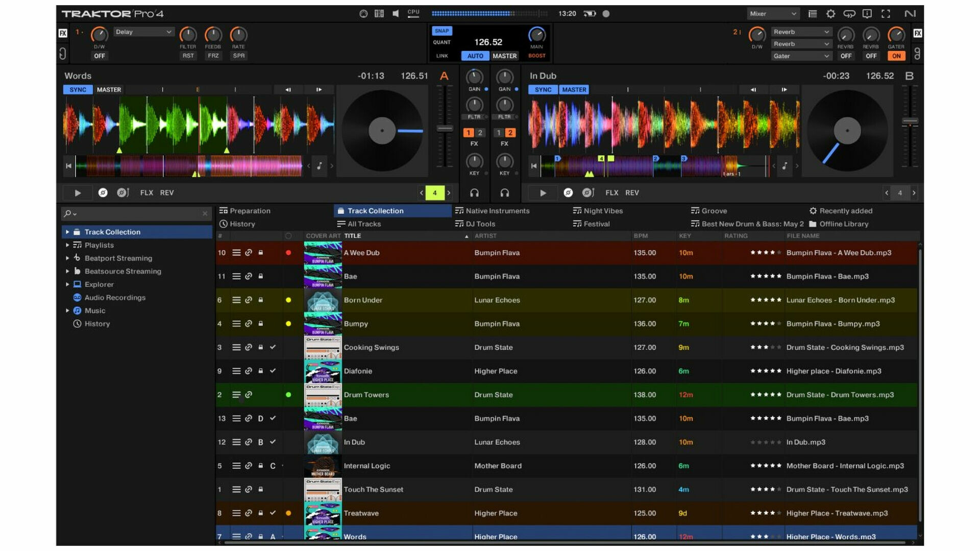
Task: Enable FLX flux mode on deck A
Action: pos(146,193)
